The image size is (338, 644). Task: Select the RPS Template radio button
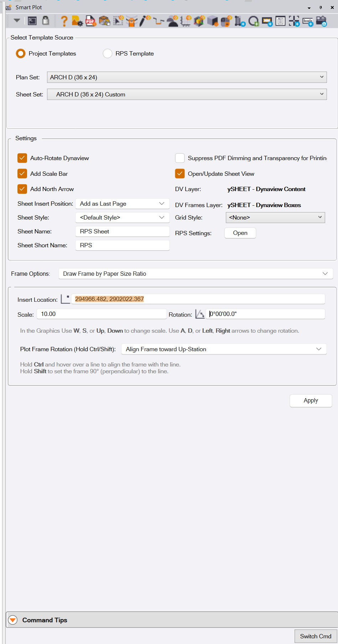(x=108, y=54)
